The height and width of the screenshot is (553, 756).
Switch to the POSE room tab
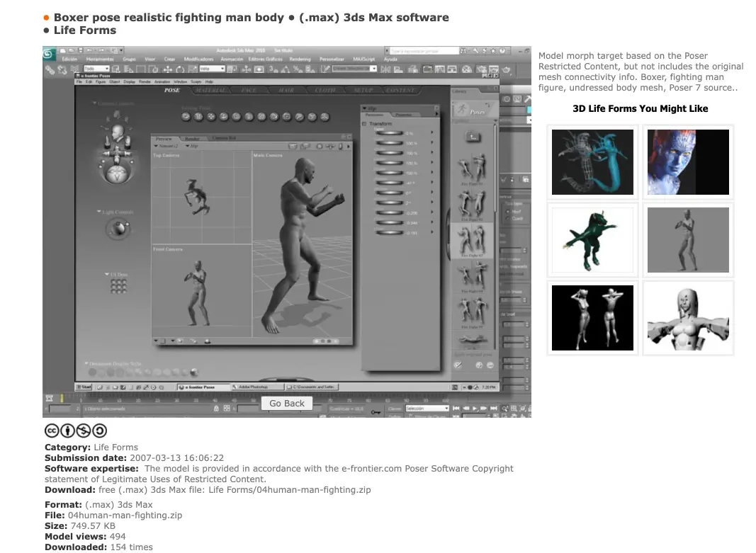(x=172, y=91)
